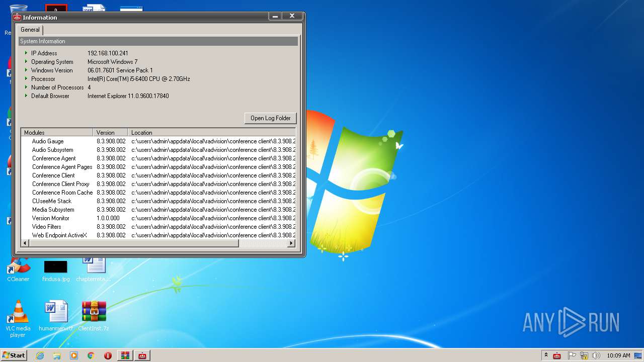Click the Internet Explorer 11.0.9600.17840 value
Screen dimensions: 644x362
point(128,96)
